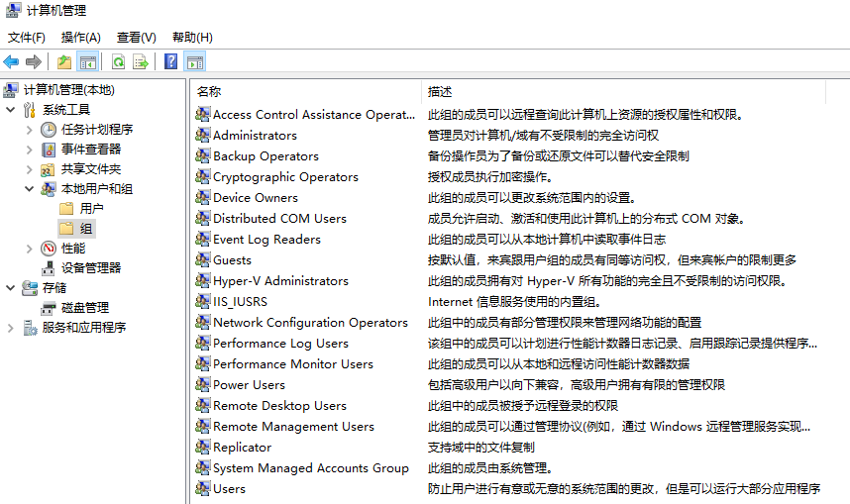The width and height of the screenshot is (850, 504).
Task: Select the Remote Management Users group
Action: 294,427
